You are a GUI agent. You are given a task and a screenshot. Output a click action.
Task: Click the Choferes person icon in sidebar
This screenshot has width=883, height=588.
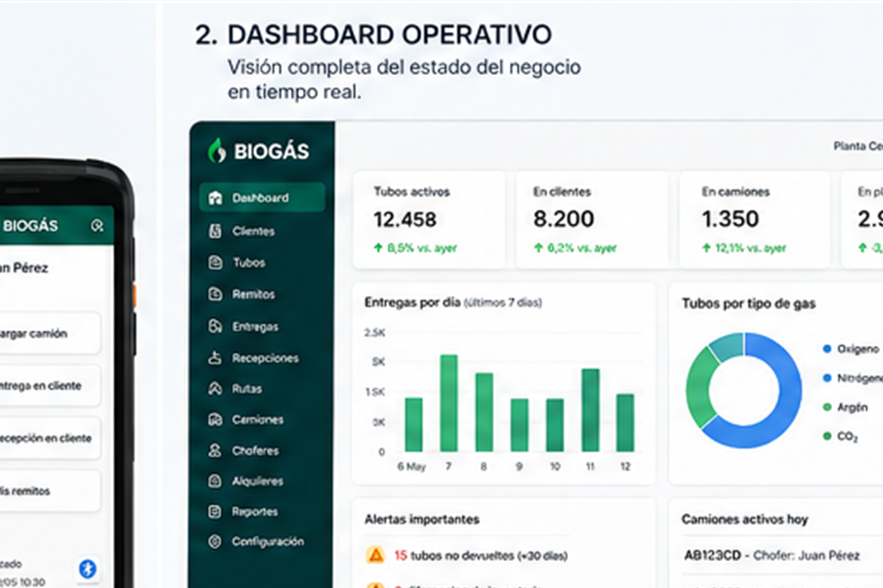pyautogui.click(x=215, y=450)
